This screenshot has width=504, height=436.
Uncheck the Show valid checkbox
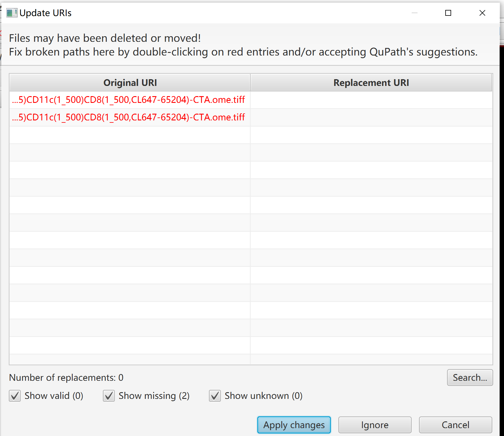(x=15, y=396)
